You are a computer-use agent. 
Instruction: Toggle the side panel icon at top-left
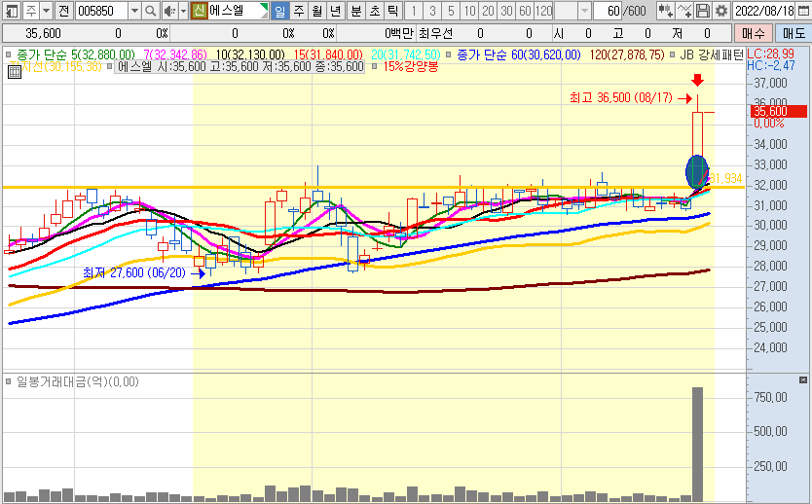pyautogui.click(x=12, y=11)
